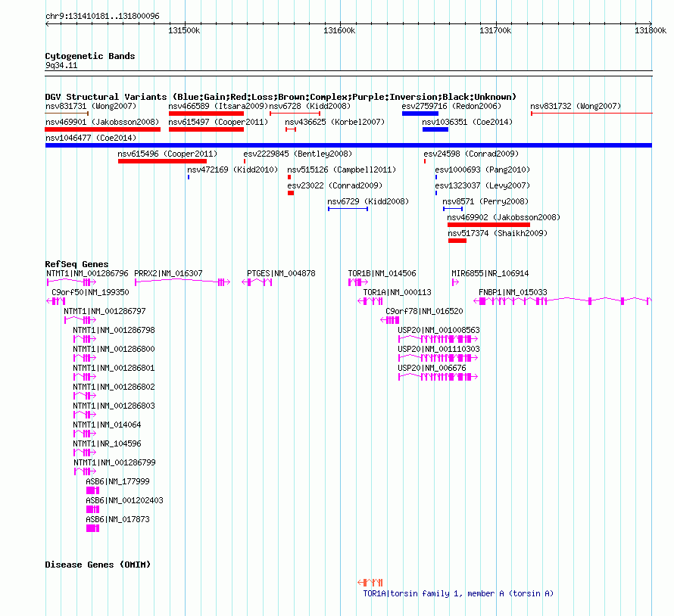Select the nsv8571 (Perry2008) variant label
This screenshot has height=616, width=674.
[x=485, y=201]
